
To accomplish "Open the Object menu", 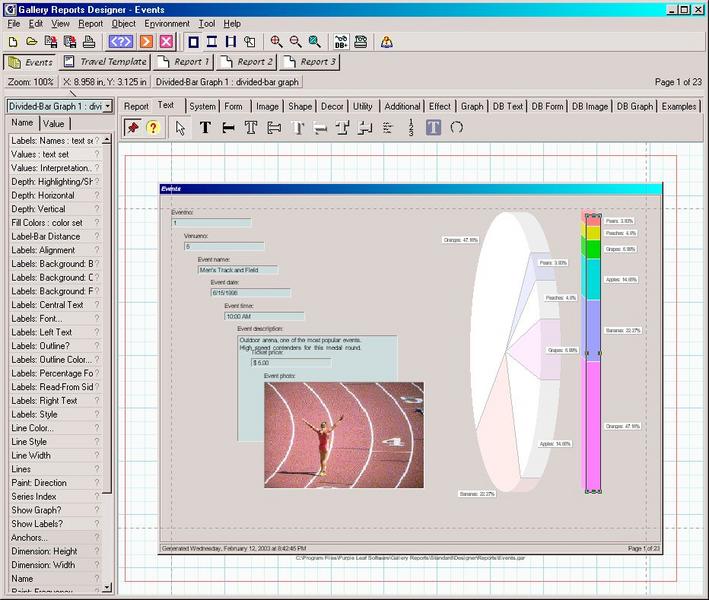I will click(123, 24).
